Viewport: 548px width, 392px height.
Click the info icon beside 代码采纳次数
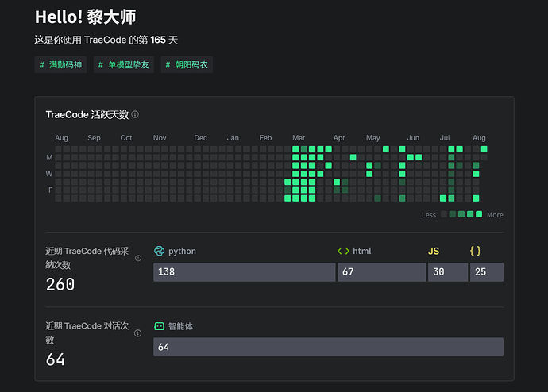(x=138, y=258)
